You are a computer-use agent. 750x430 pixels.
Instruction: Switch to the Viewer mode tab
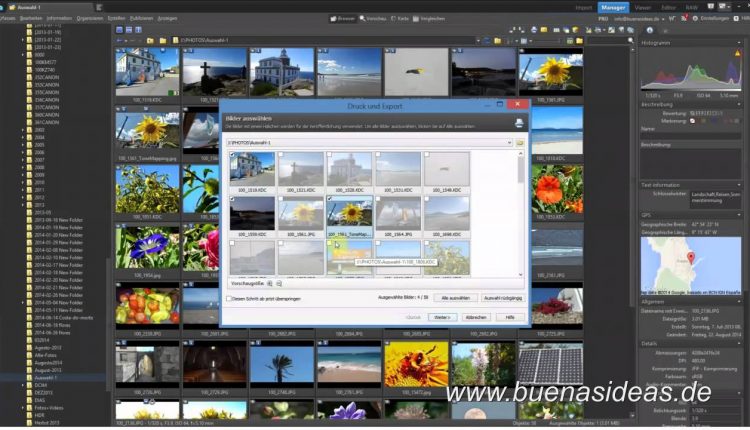click(642, 7)
